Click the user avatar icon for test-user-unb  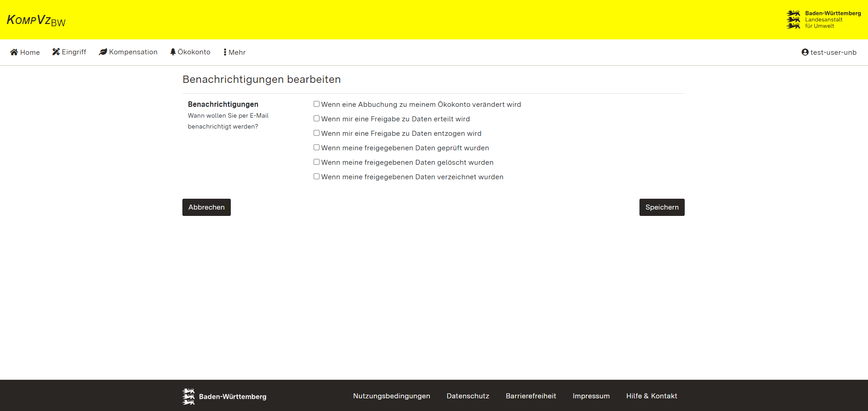(805, 52)
